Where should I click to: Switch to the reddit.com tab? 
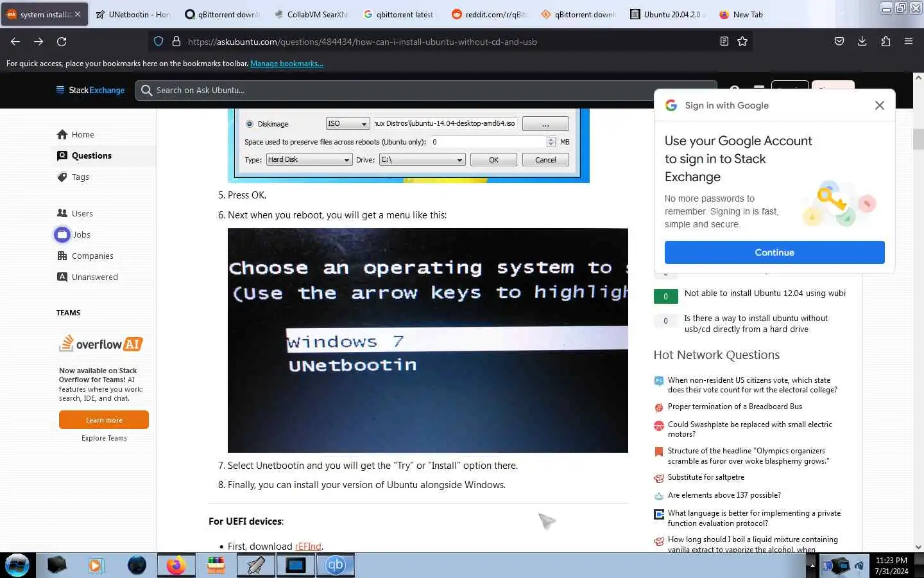click(488, 14)
